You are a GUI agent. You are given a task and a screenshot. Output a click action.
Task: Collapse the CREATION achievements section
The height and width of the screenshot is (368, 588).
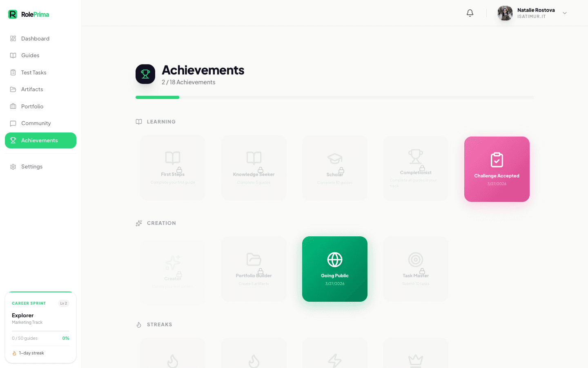pyautogui.click(x=156, y=223)
